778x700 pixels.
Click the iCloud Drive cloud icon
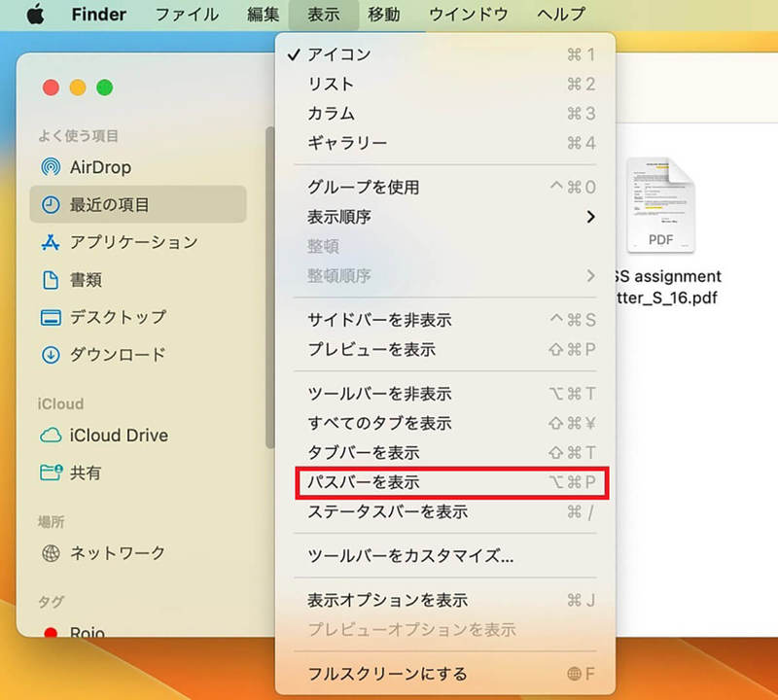(51, 436)
